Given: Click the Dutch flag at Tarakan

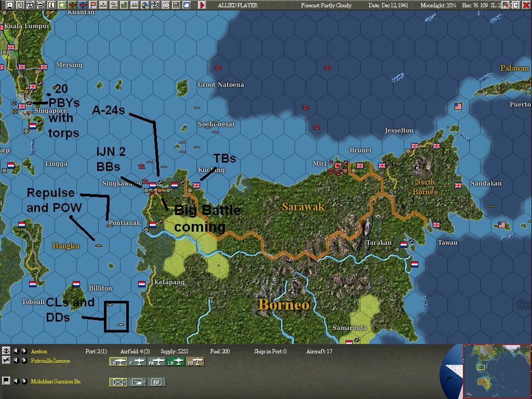Looking at the screenshot, I should pos(404,245).
